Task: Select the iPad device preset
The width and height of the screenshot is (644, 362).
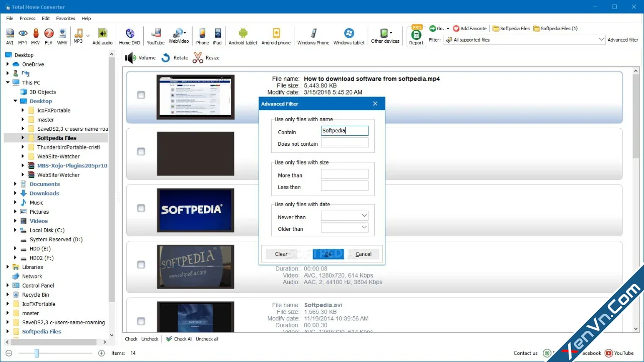Action: (x=217, y=36)
